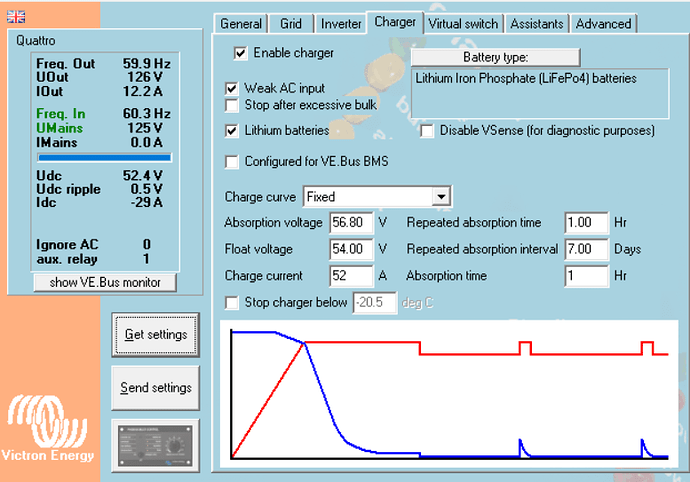Image resolution: width=690 pixels, height=482 pixels.
Task: Click the Udc ripple label
Action: coord(68,189)
